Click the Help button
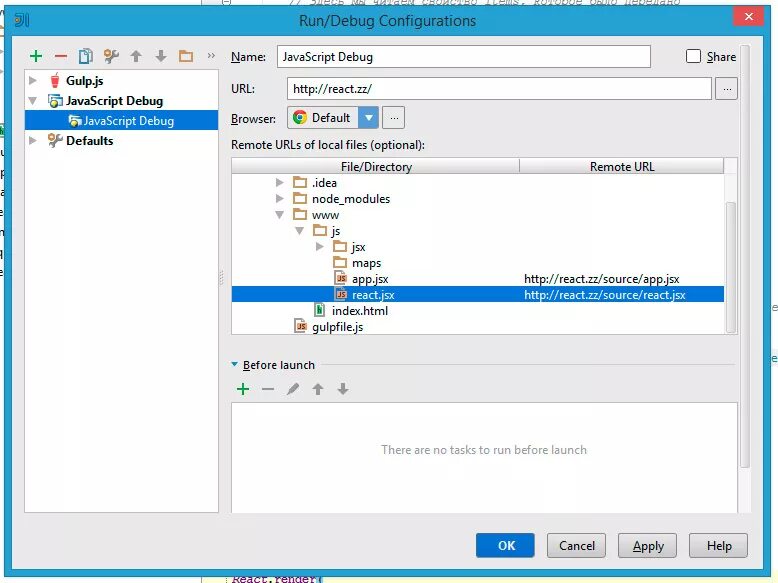Screen dimensions: 778x583 pos(718,545)
